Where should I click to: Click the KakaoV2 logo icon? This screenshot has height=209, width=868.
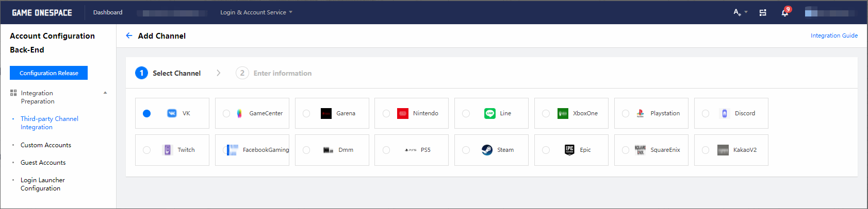click(x=723, y=150)
